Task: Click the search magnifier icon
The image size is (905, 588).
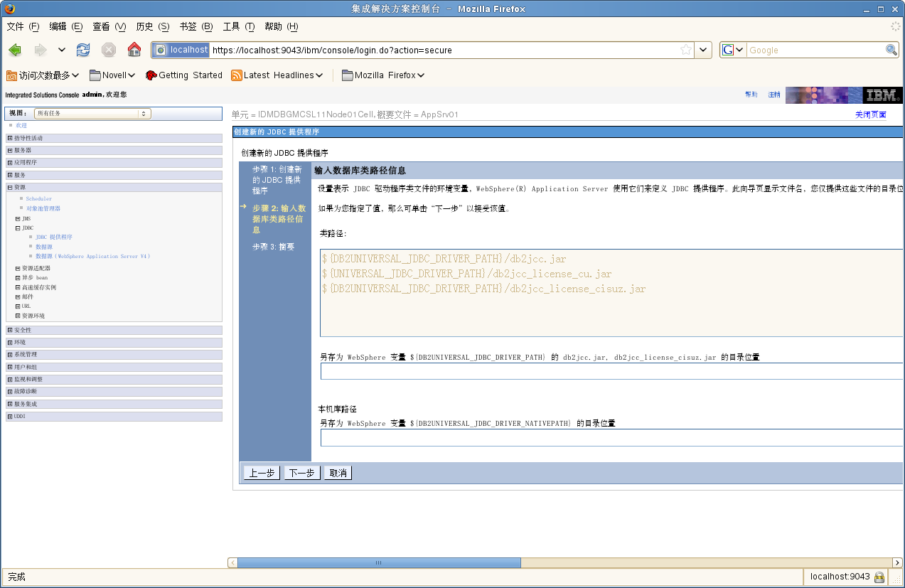Action: pyautogui.click(x=891, y=50)
